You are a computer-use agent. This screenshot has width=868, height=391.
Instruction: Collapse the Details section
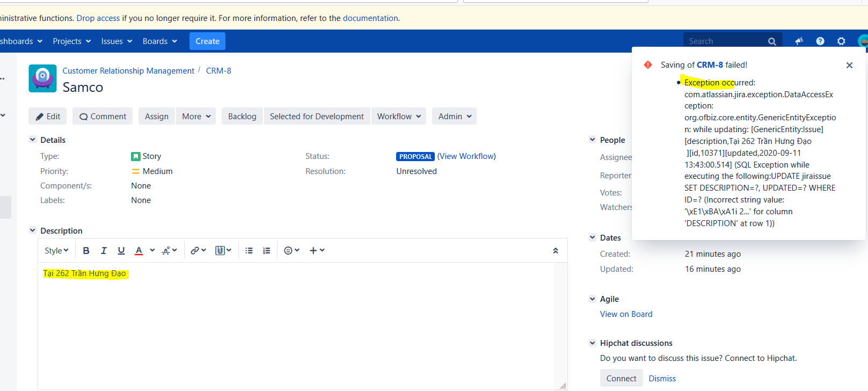pos(32,140)
